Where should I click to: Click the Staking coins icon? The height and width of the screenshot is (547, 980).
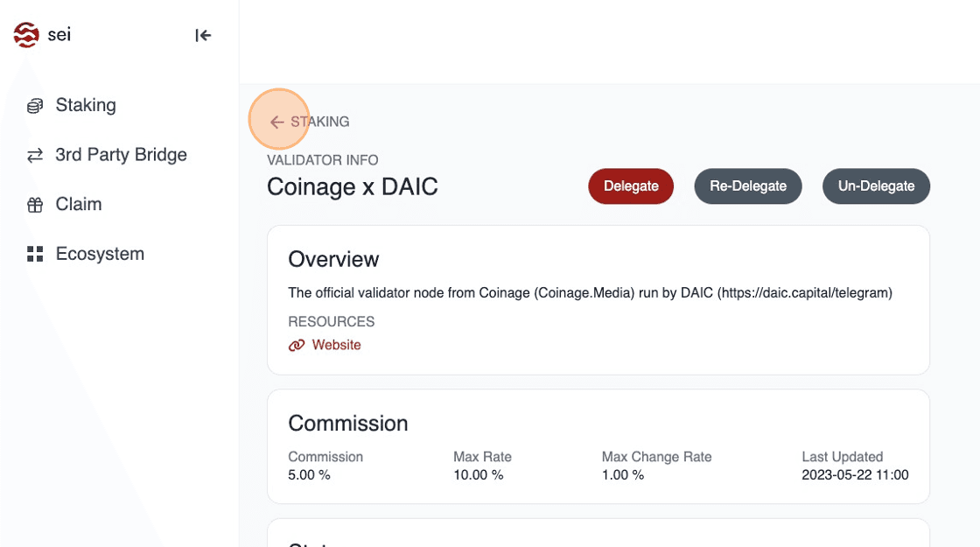(35, 106)
